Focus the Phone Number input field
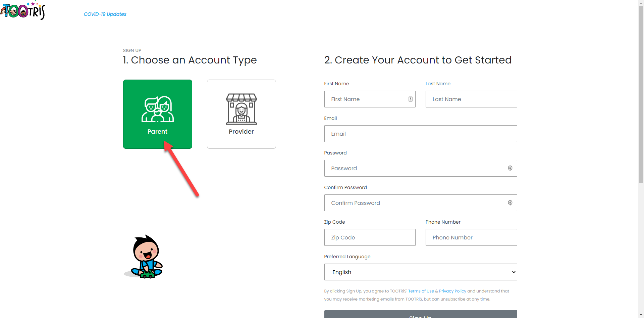 pyautogui.click(x=471, y=237)
